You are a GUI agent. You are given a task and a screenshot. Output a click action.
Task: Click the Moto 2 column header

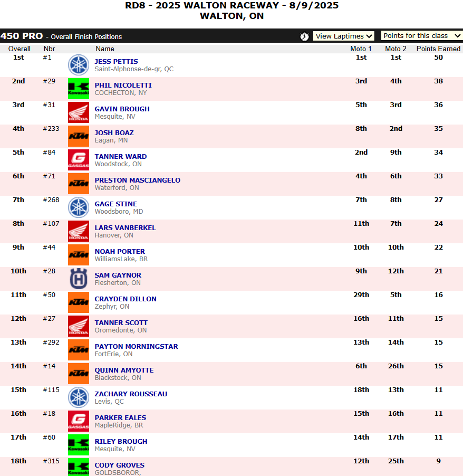396,49
